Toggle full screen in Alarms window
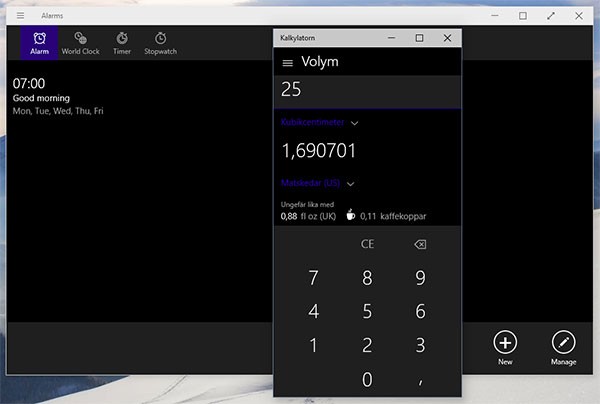Screen dimensions: 600x404 [x=551, y=16]
